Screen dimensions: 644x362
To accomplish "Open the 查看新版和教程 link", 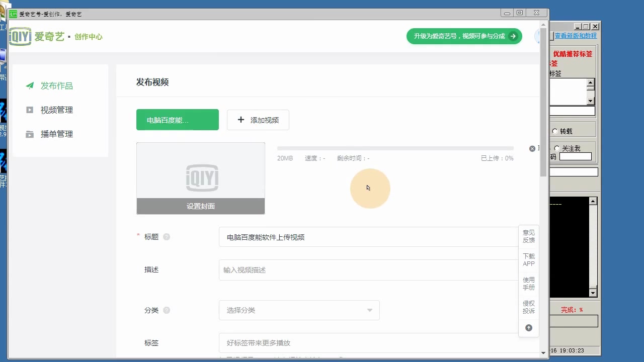I will coord(575,36).
